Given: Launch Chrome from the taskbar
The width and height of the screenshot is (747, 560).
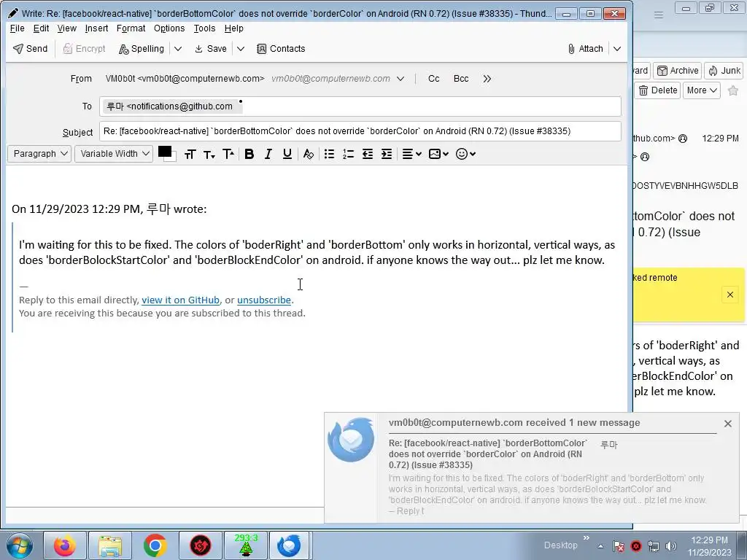Looking at the screenshot, I should pyautogui.click(x=155, y=545).
